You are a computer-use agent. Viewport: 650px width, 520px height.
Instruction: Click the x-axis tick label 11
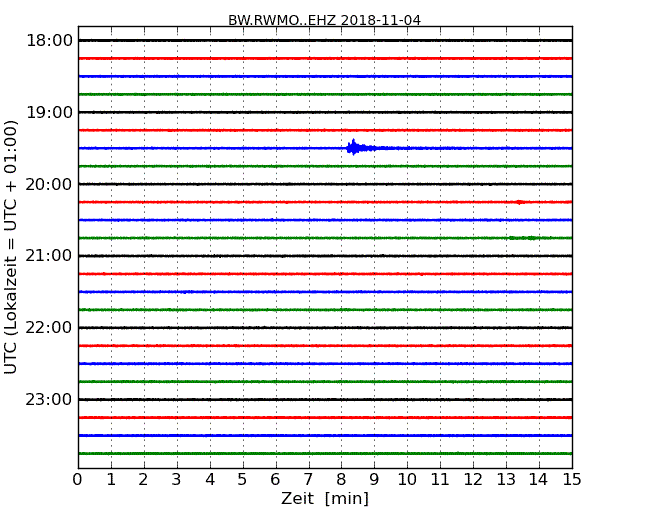click(440, 480)
